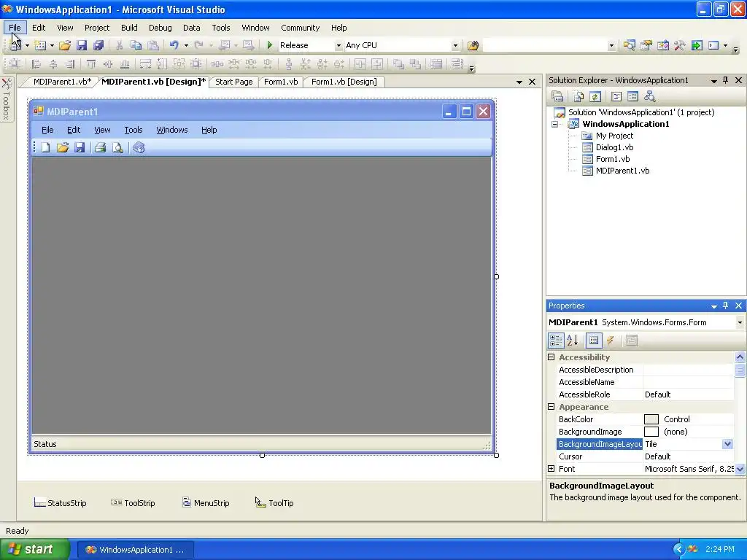
Task: Open the BackgroundImageLayout Tile dropdown arrow
Action: [x=727, y=444]
